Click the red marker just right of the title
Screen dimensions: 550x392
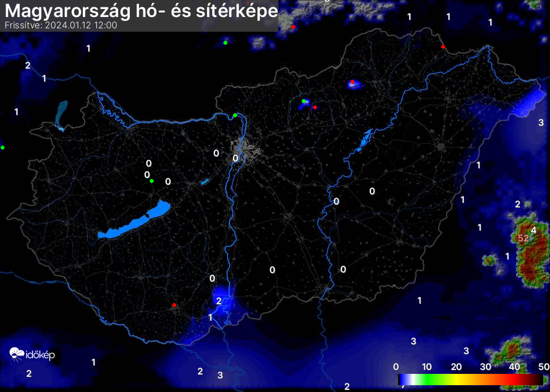[x=293, y=27]
